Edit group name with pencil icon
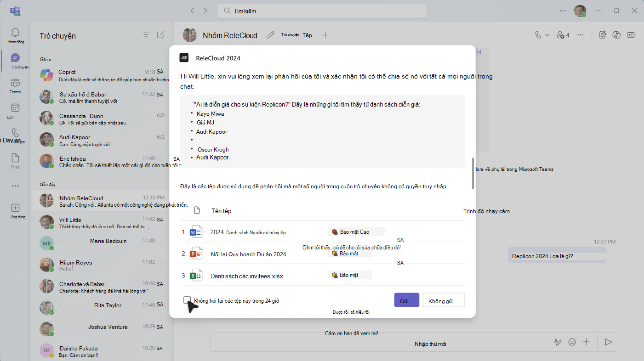Viewport: 644px width, 361px height. [x=271, y=35]
